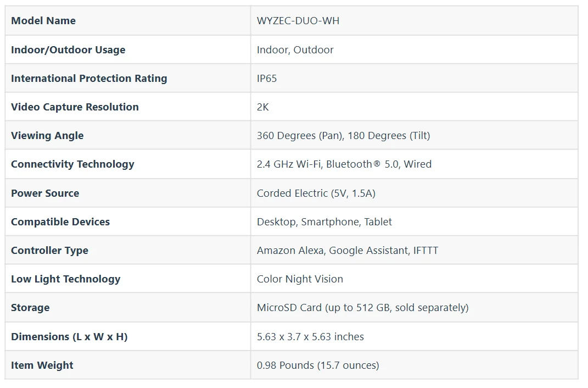
Task: Select the Color Night Vision value
Action: [x=300, y=279]
